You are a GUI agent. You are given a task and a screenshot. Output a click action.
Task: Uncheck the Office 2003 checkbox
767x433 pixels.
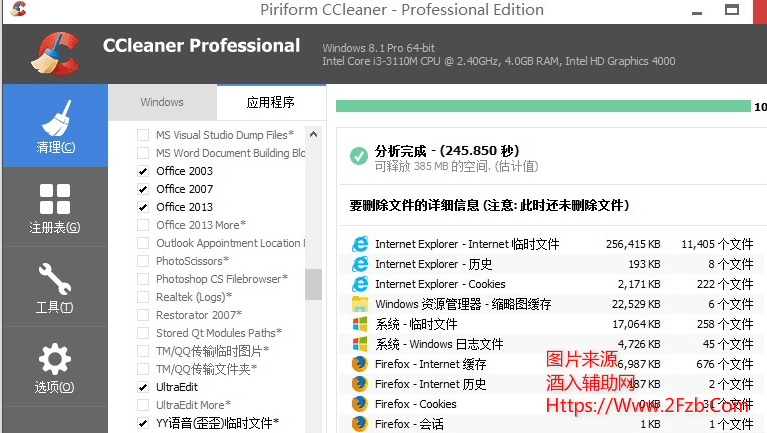143,171
